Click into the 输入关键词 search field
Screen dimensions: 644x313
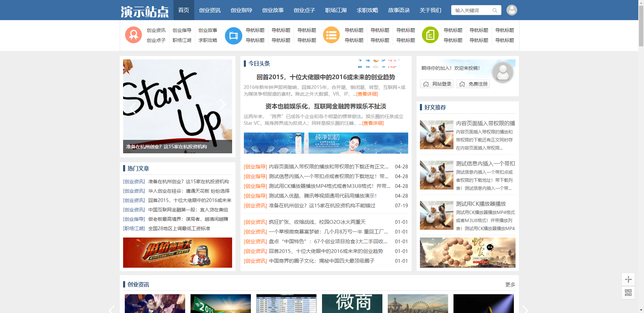point(472,10)
